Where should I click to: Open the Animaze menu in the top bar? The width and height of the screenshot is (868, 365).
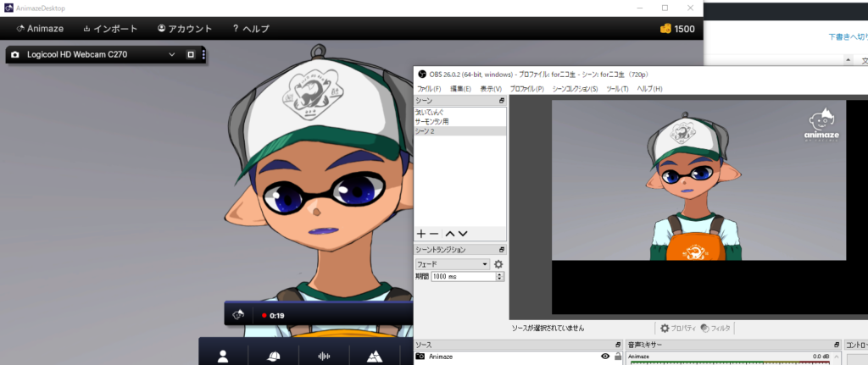click(40, 29)
